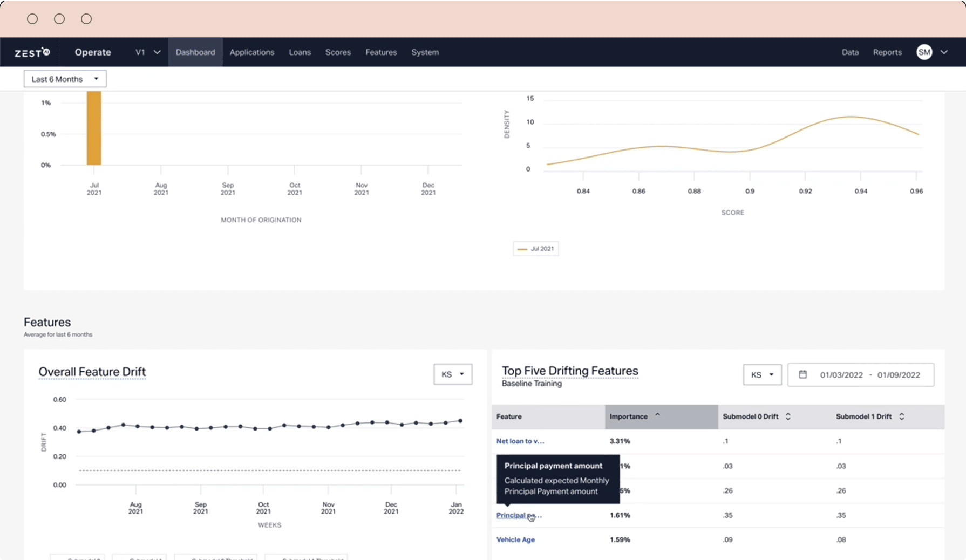966x560 pixels.
Task: Expand the user account chevron
Action: (944, 52)
